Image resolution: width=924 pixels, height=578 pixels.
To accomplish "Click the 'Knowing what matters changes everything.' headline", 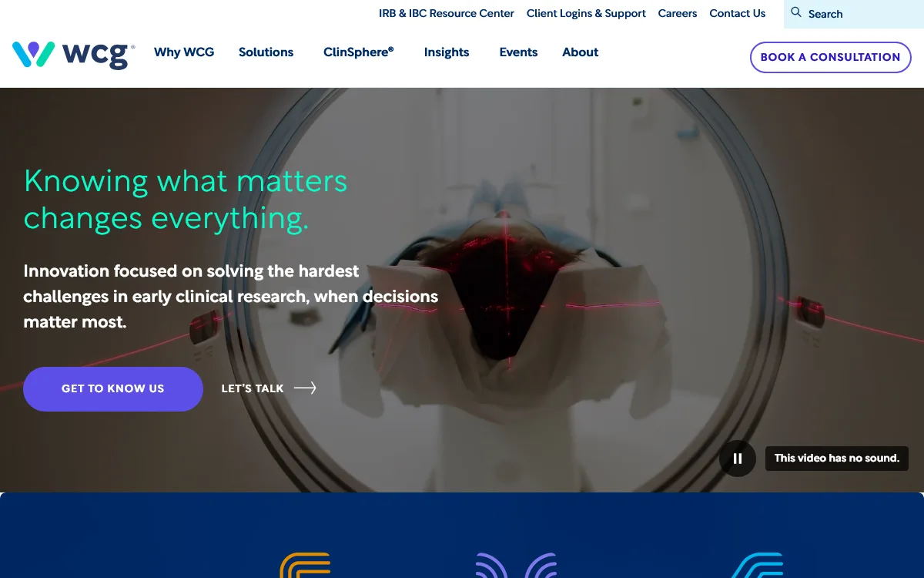I will (x=186, y=200).
